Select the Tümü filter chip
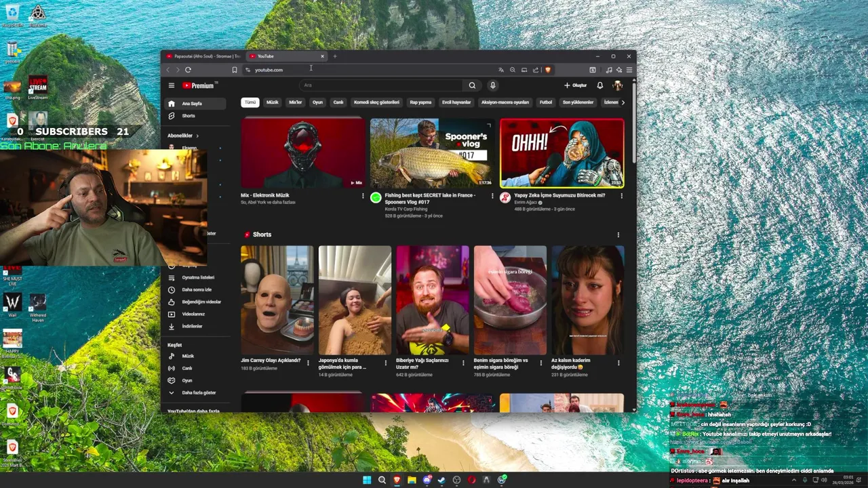The image size is (868, 488). 250,102
